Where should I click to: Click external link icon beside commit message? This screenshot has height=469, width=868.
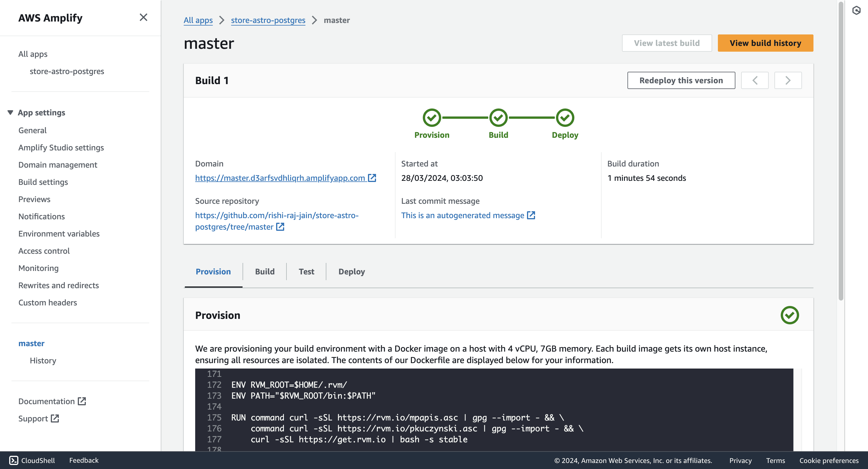coord(531,215)
